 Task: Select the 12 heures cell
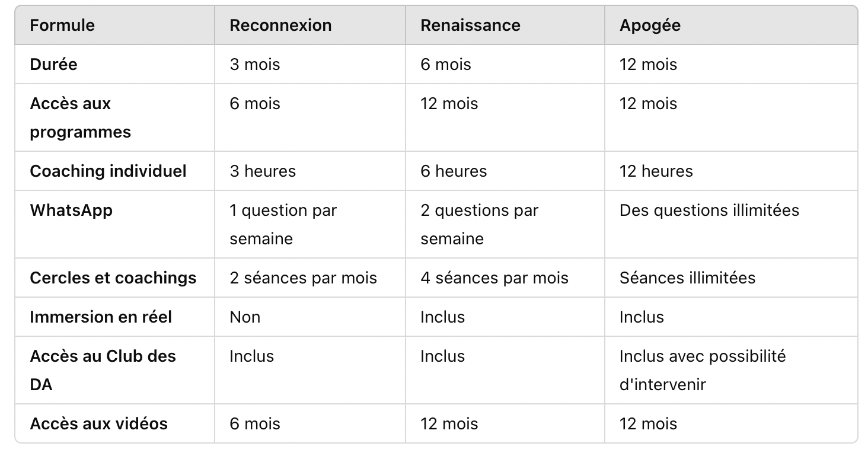[x=656, y=171]
